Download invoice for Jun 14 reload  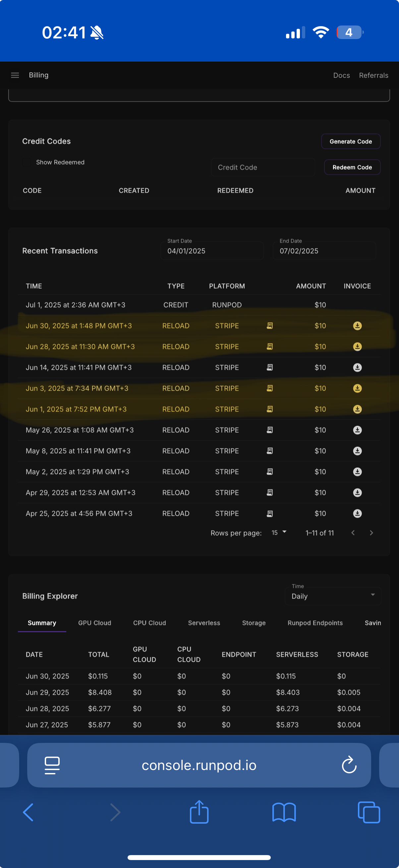[x=357, y=367]
